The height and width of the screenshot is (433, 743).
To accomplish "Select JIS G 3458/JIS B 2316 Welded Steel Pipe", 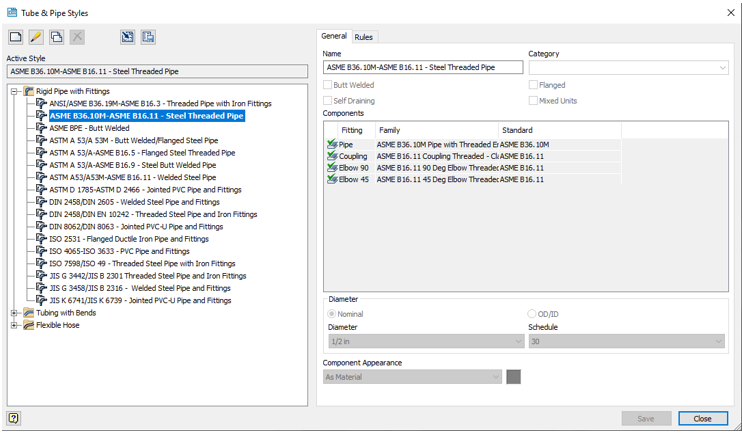I will click(140, 288).
